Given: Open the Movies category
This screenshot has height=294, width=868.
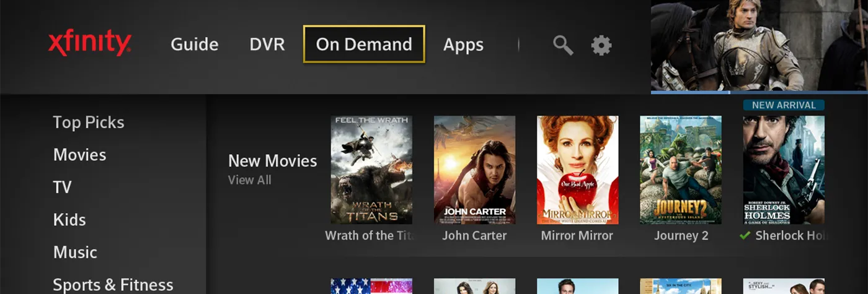Looking at the screenshot, I should (x=79, y=155).
